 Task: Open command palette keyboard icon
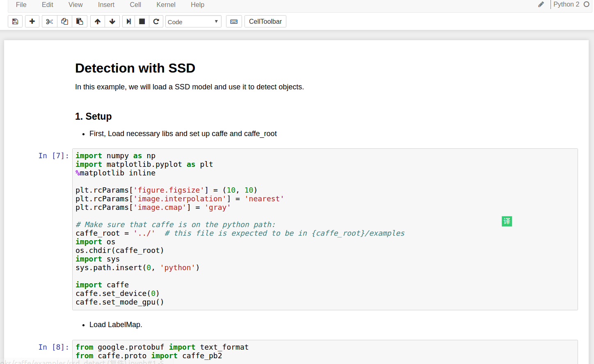(234, 21)
